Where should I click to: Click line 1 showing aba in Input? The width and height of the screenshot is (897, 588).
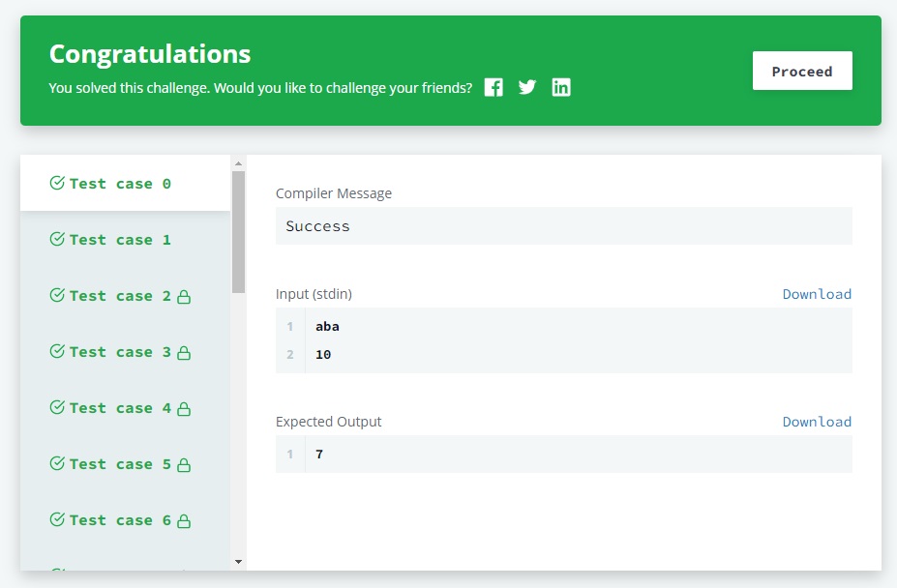coord(326,326)
